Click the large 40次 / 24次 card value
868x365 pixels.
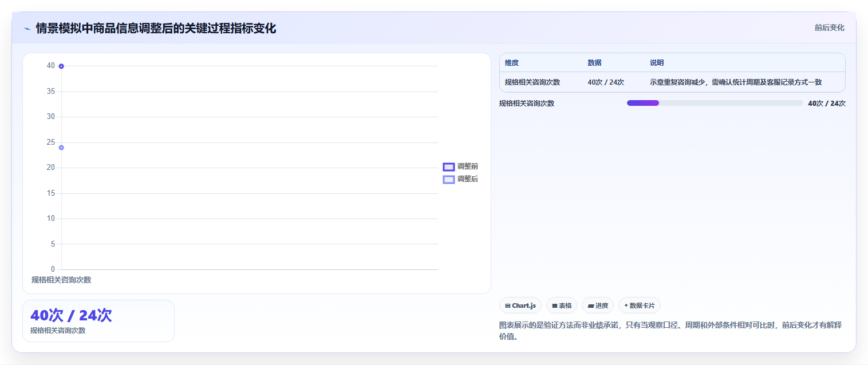pos(71,315)
